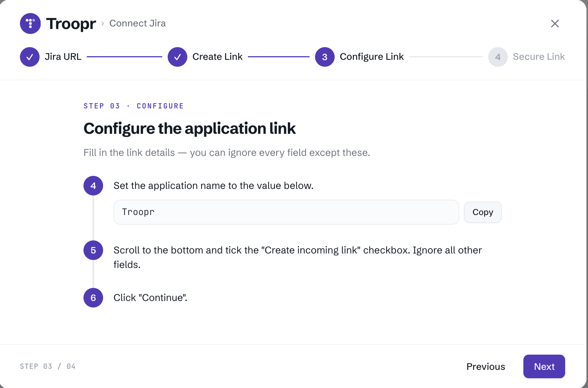Copy the Troopr application name
The width and height of the screenshot is (588, 388).
pyautogui.click(x=483, y=212)
